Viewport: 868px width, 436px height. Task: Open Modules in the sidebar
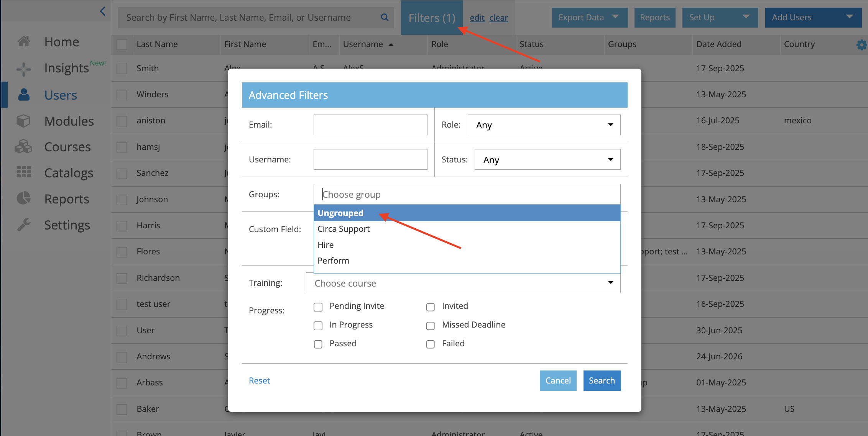point(69,121)
